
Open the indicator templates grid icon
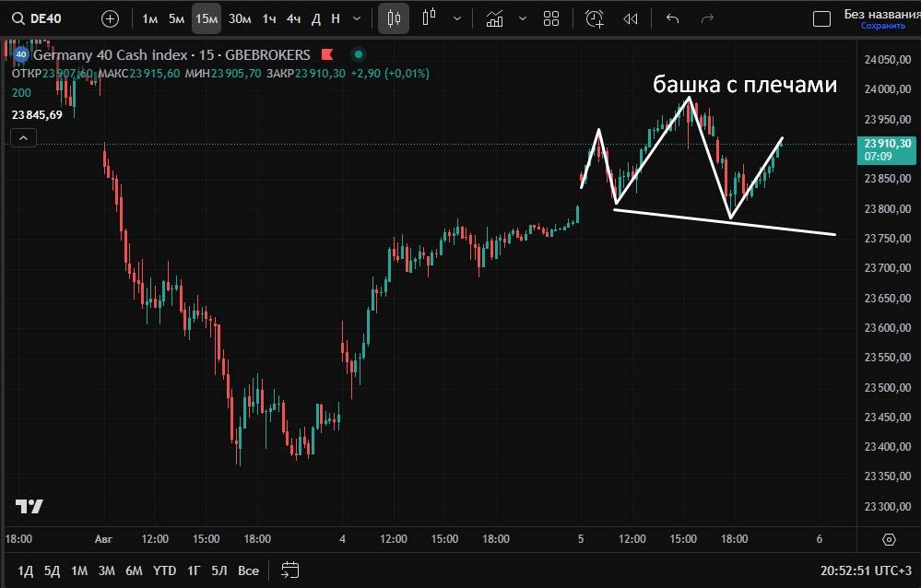coord(551,18)
